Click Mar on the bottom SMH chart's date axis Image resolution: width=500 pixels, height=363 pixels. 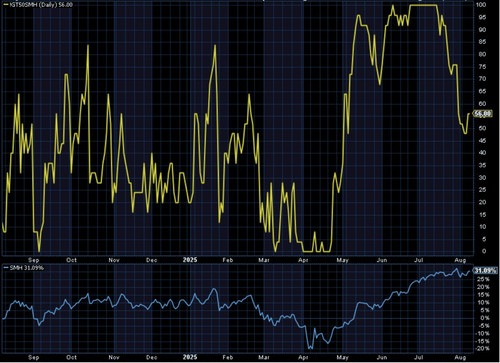[264, 357]
